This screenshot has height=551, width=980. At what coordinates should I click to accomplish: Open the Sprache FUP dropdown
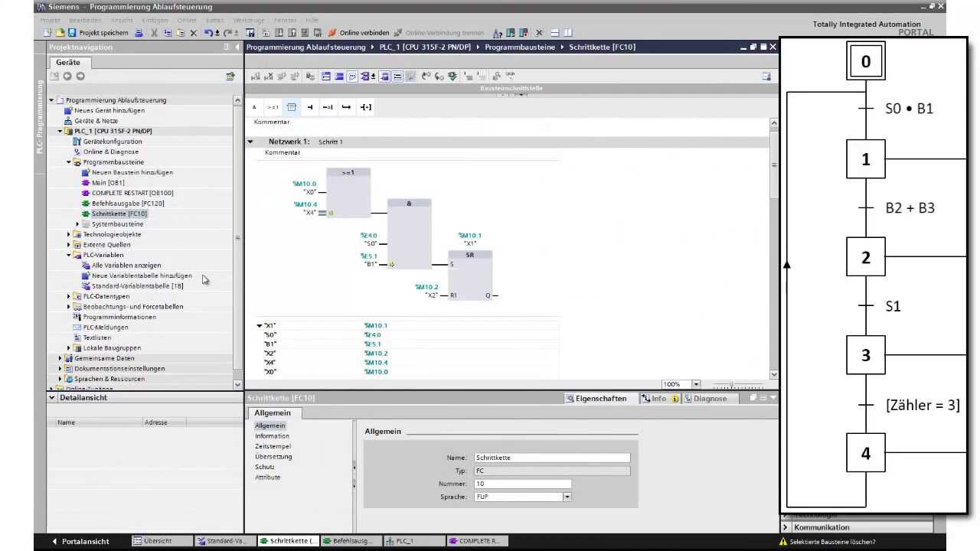pyautogui.click(x=567, y=497)
